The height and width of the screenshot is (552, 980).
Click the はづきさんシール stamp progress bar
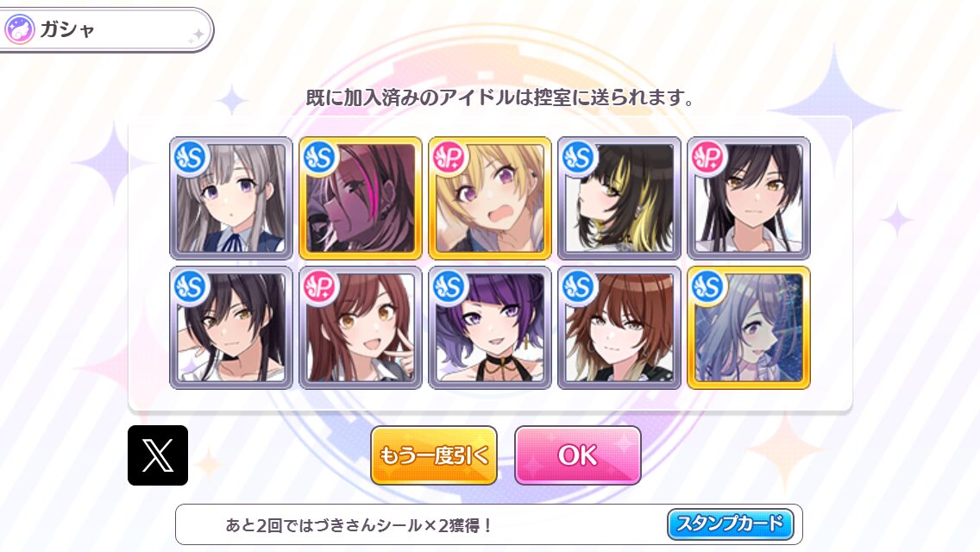click(489, 524)
